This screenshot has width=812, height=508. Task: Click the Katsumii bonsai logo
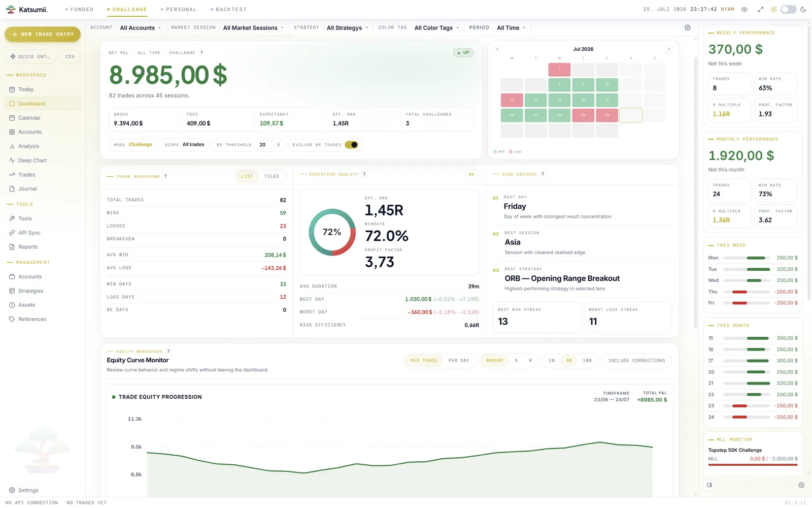11,10
